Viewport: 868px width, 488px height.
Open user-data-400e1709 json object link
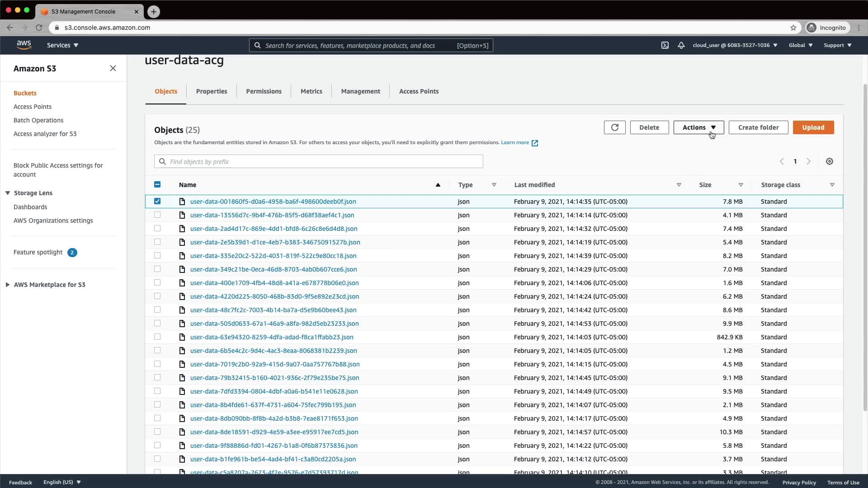coord(274,283)
